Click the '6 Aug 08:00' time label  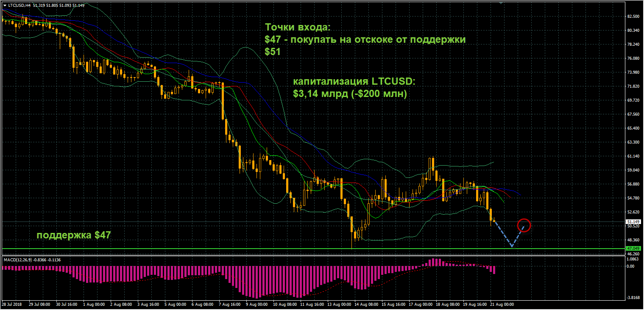[x=203, y=304]
